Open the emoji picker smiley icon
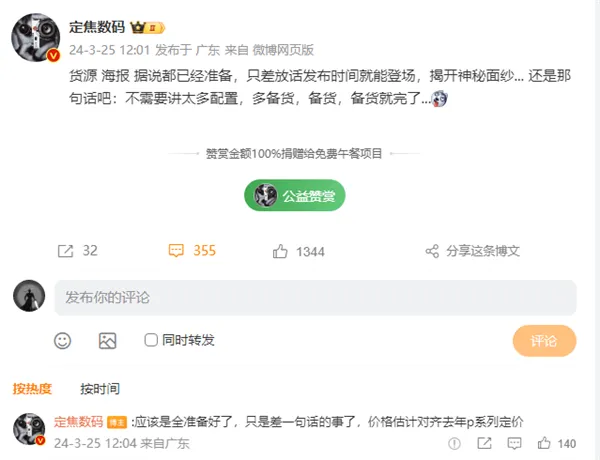Viewport: 600px width, 460px height. 62,341
